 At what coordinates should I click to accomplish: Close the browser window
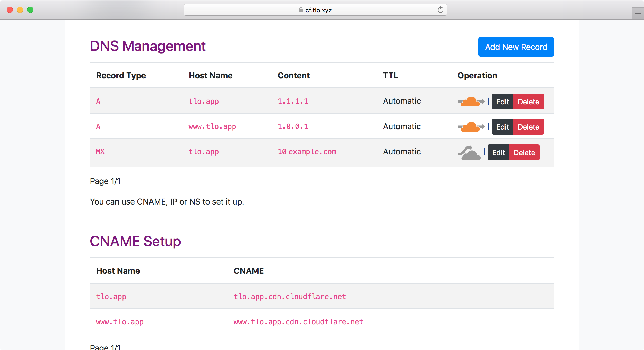(10, 10)
